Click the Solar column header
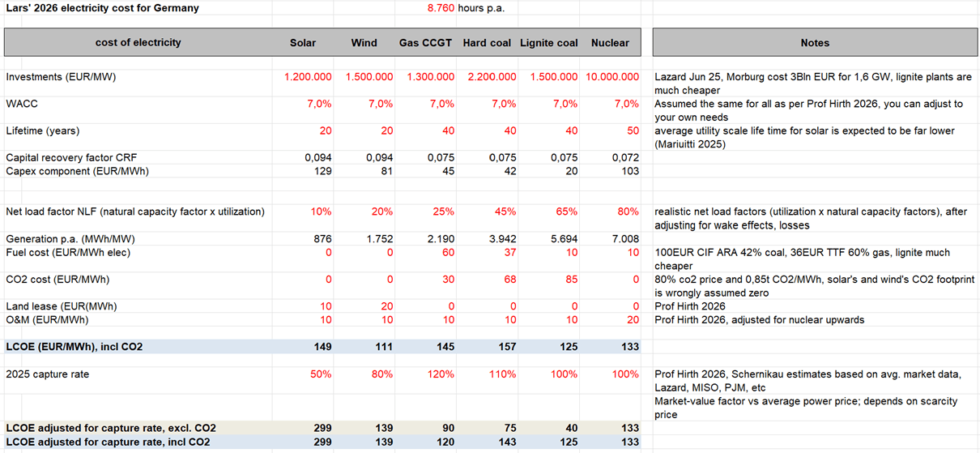The height and width of the screenshot is (453, 980). (x=303, y=43)
